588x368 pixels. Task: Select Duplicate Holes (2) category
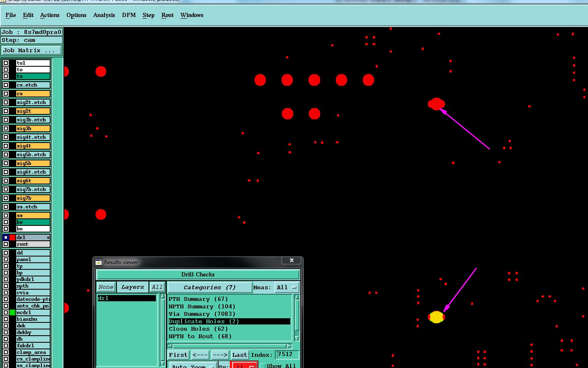(229, 321)
